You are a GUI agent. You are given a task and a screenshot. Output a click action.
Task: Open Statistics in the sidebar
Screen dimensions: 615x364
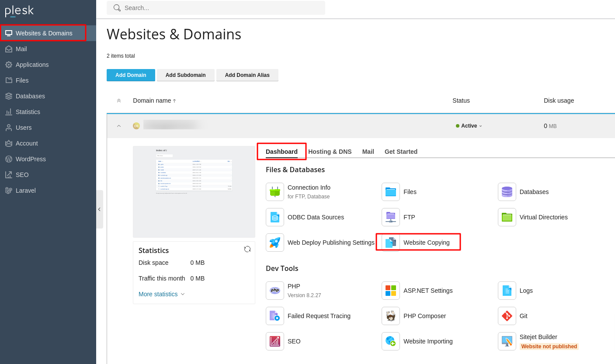click(x=48, y=112)
